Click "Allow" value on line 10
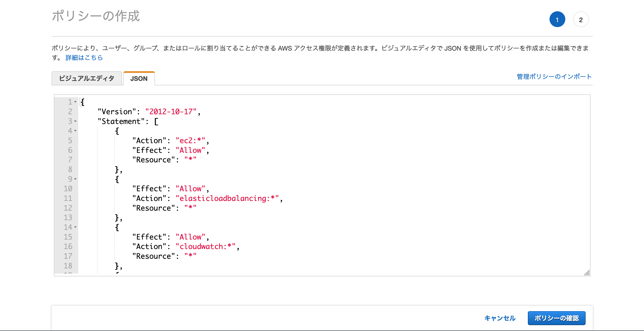This screenshot has width=644, height=331. (190, 189)
